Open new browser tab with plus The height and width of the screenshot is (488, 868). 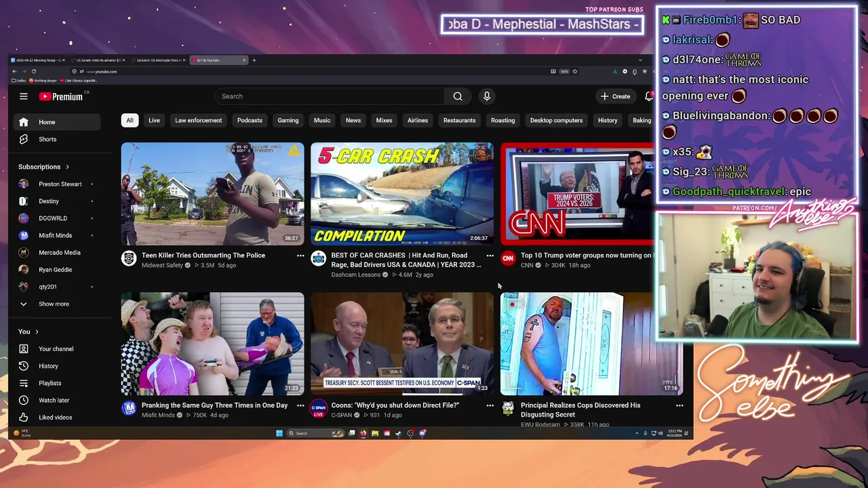(254, 60)
